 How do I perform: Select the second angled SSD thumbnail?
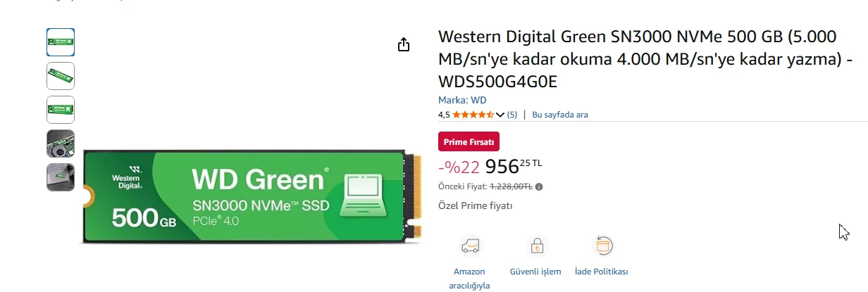point(61,76)
